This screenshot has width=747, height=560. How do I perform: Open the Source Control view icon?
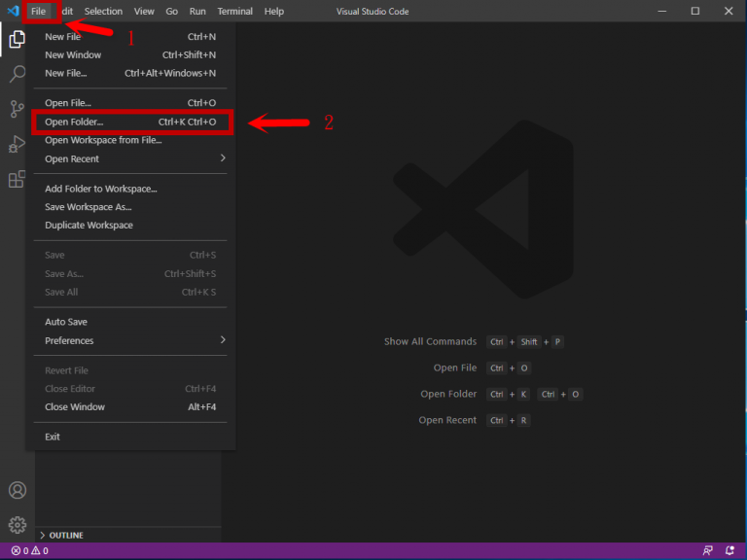(x=18, y=109)
